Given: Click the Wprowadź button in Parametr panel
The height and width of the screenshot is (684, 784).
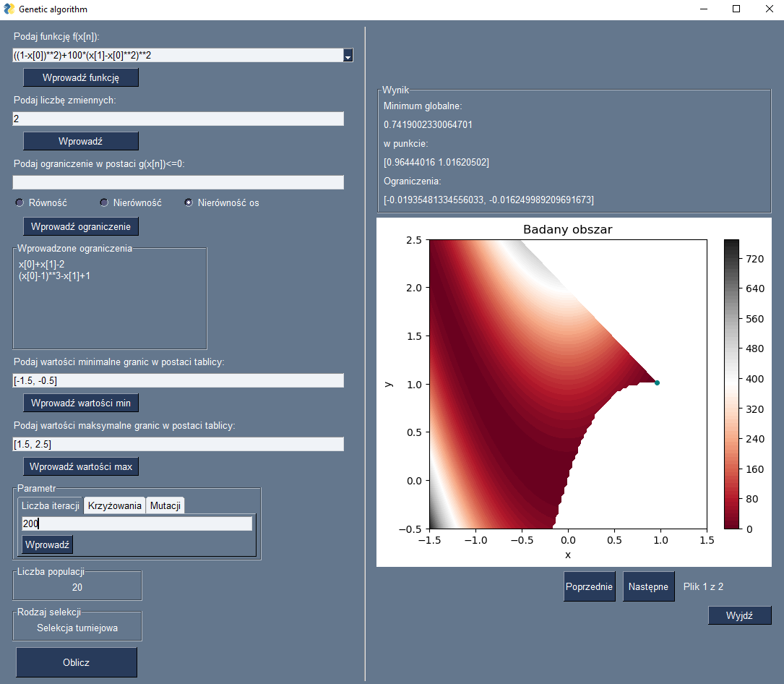Looking at the screenshot, I should (x=48, y=545).
